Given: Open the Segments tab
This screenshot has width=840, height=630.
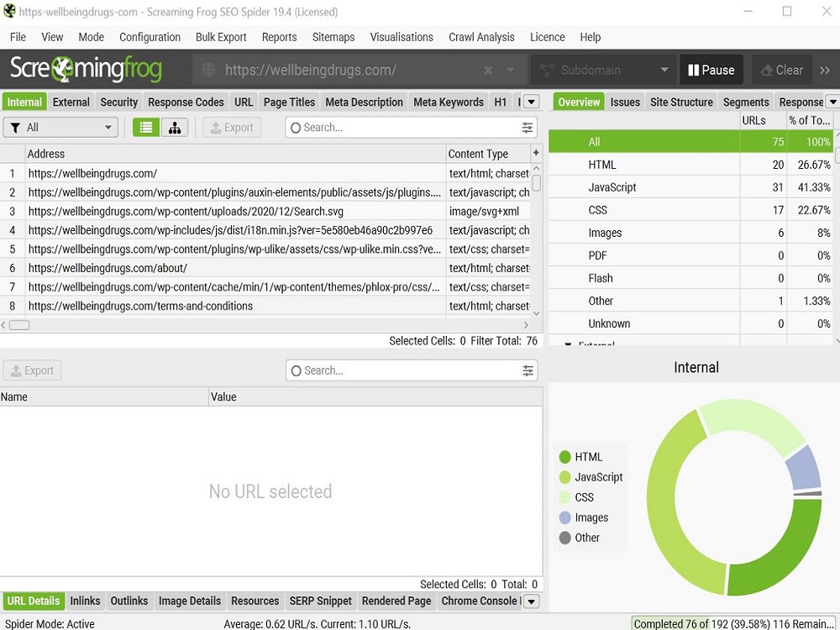Looking at the screenshot, I should [x=746, y=102].
